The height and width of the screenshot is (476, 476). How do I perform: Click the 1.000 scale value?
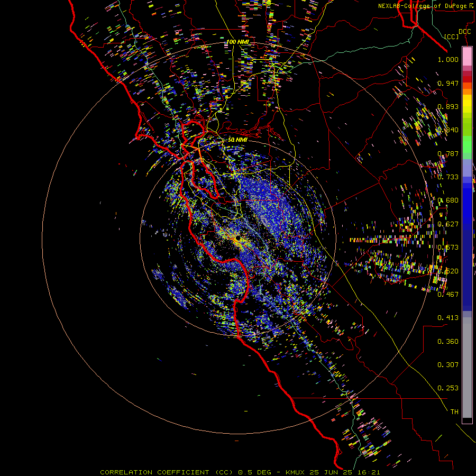pyautogui.click(x=448, y=59)
